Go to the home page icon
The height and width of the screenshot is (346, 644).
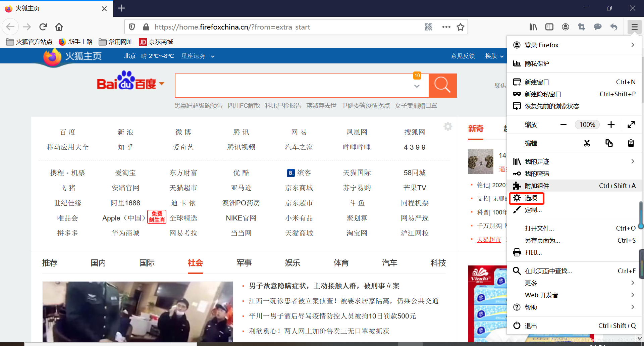tap(59, 27)
